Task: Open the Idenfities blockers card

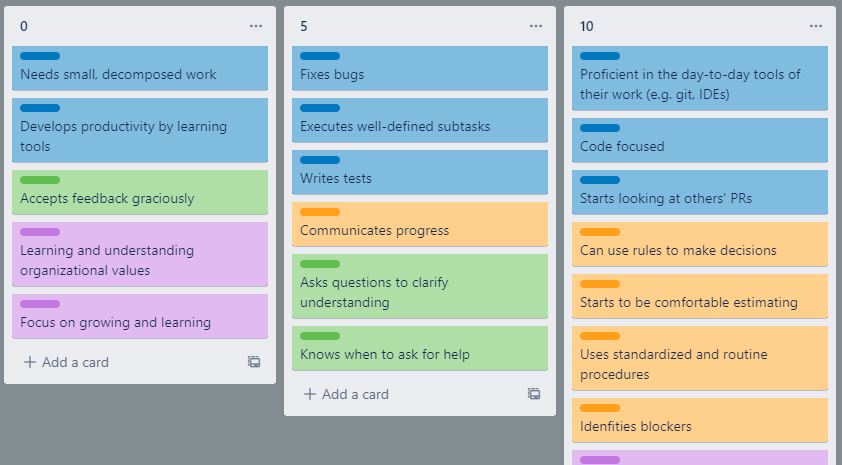Action: (x=700, y=420)
